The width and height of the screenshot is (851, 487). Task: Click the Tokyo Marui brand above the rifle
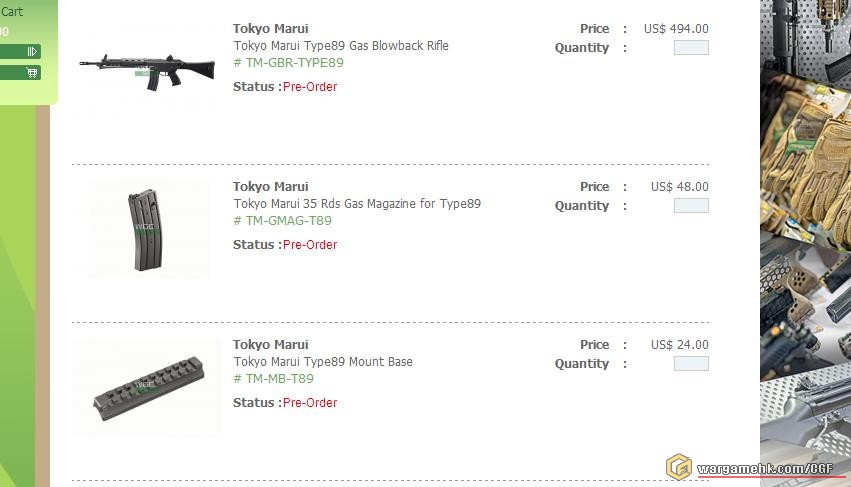tap(271, 29)
